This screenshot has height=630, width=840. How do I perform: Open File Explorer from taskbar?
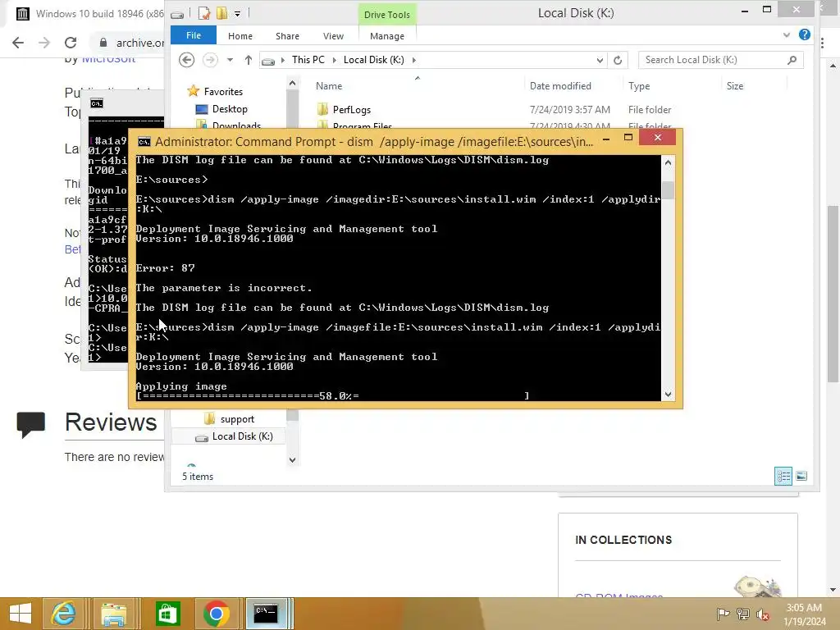point(113,614)
